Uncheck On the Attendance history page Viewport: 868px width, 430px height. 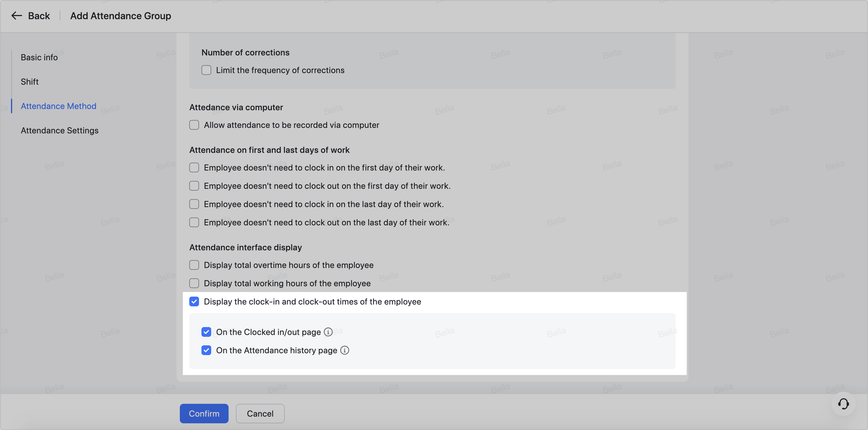[206, 350]
